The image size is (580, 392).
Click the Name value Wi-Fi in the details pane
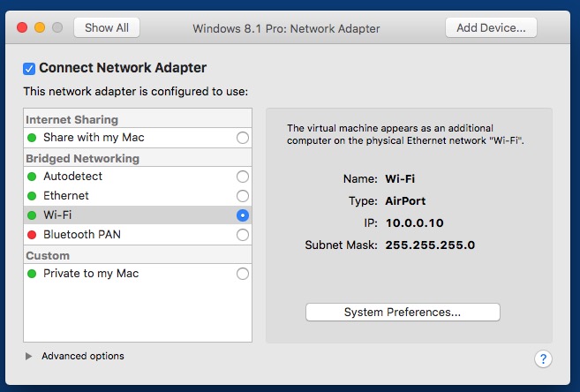tap(400, 179)
